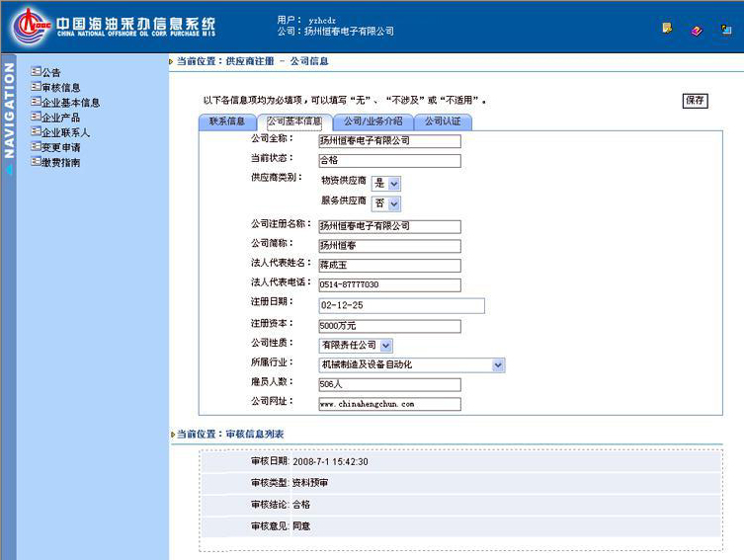Click the icon beside 公告
744x560 pixels.
[x=36, y=71]
